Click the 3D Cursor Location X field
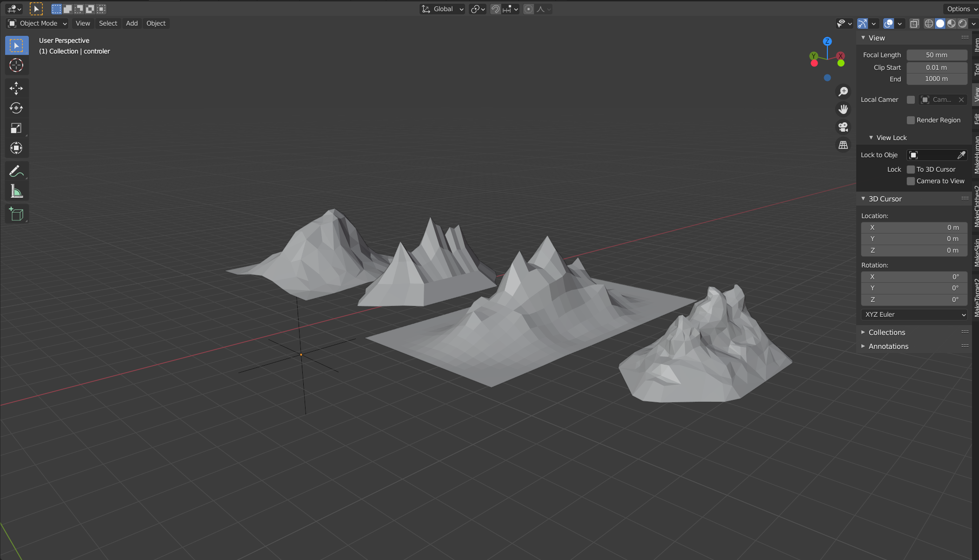The width and height of the screenshot is (979, 560). [914, 227]
